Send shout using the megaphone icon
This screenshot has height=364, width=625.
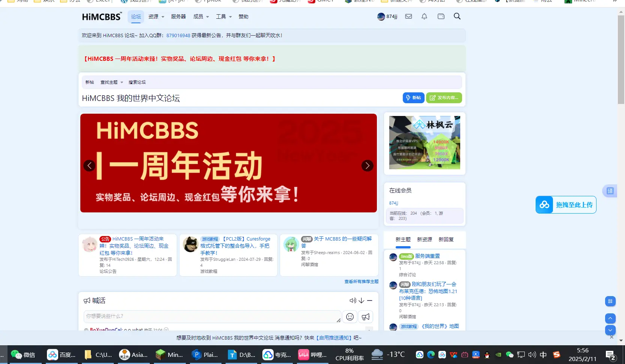(x=366, y=316)
